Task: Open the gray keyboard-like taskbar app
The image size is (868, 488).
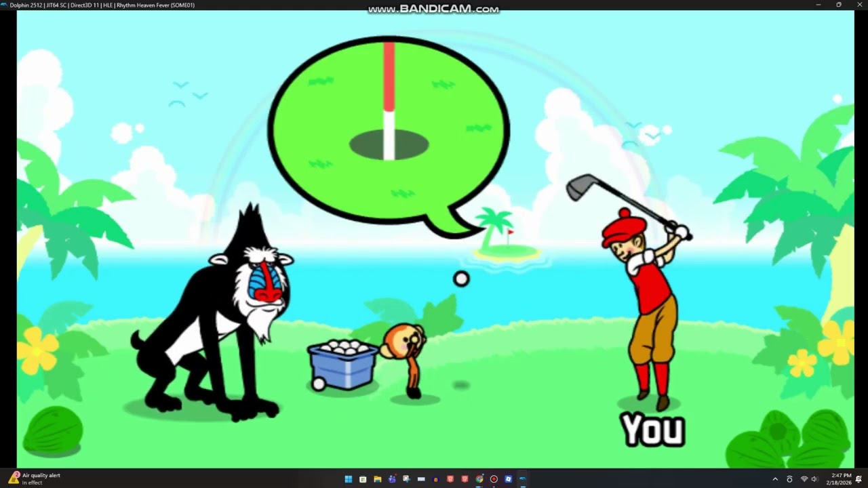Action: (421, 479)
